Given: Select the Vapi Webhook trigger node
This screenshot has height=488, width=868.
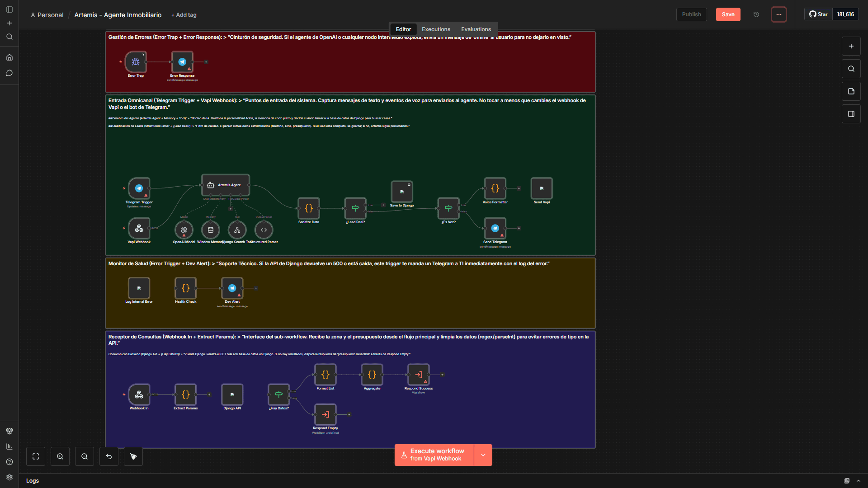Looking at the screenshot, I should point(139,228).
